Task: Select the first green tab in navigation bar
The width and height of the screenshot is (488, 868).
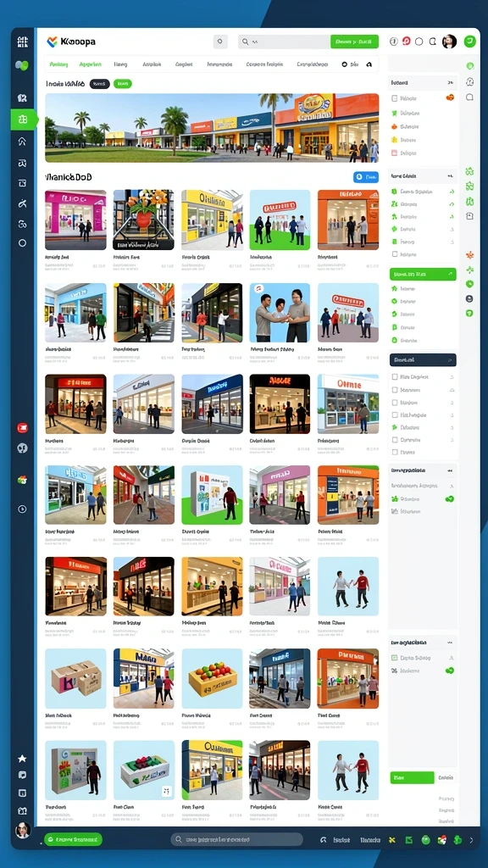Action: tap(58, 64)
